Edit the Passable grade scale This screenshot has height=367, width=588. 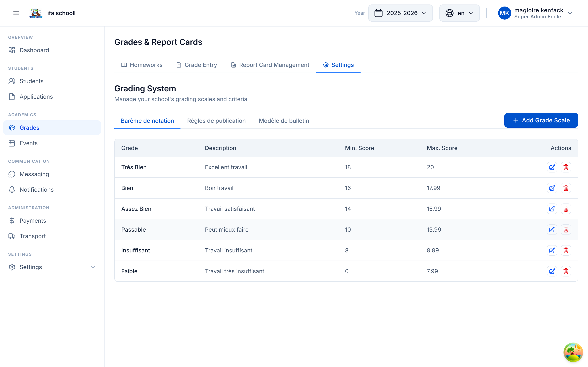coord(552,229)
